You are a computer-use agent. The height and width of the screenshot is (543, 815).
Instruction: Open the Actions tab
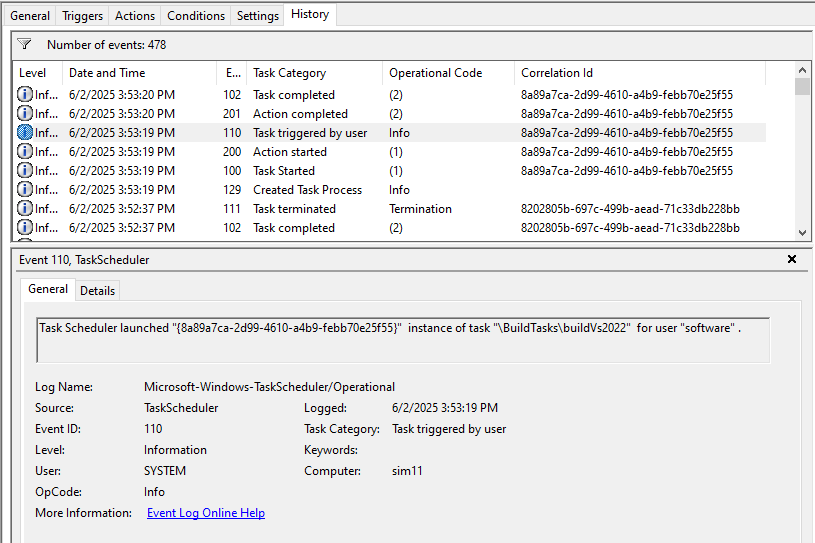click(135, 16)
